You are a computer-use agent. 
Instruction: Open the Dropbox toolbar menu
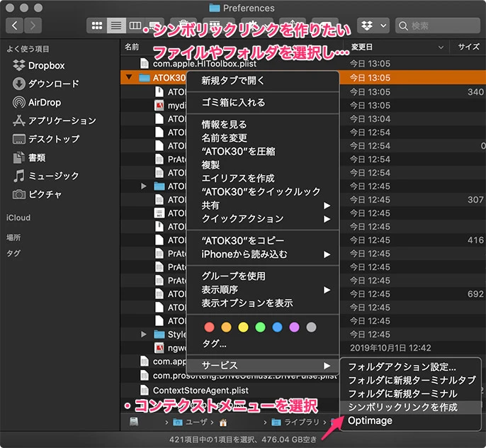click(374, 26)
